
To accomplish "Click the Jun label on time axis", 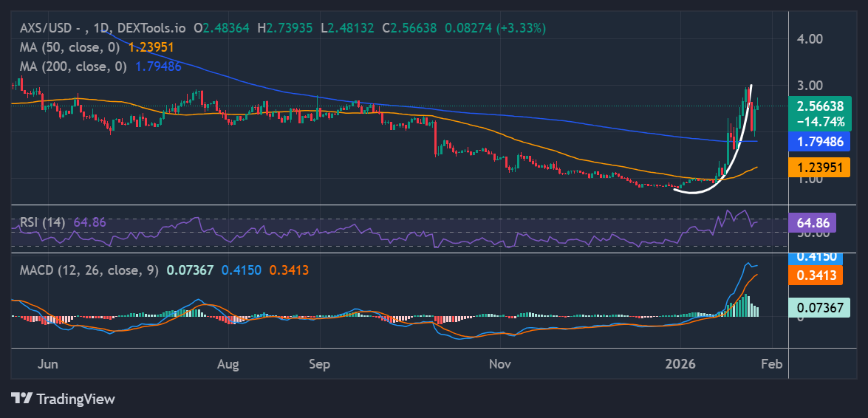I will coord(48,364).
